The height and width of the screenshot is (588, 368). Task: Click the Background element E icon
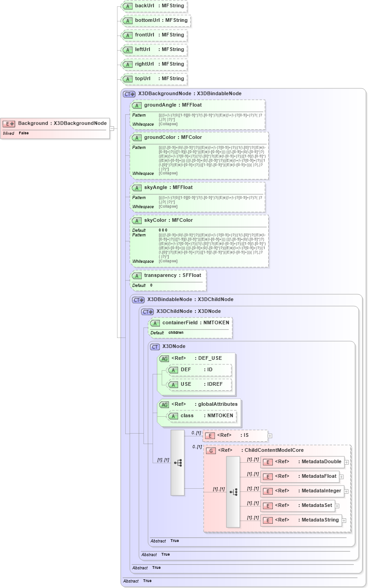[9, 123]
